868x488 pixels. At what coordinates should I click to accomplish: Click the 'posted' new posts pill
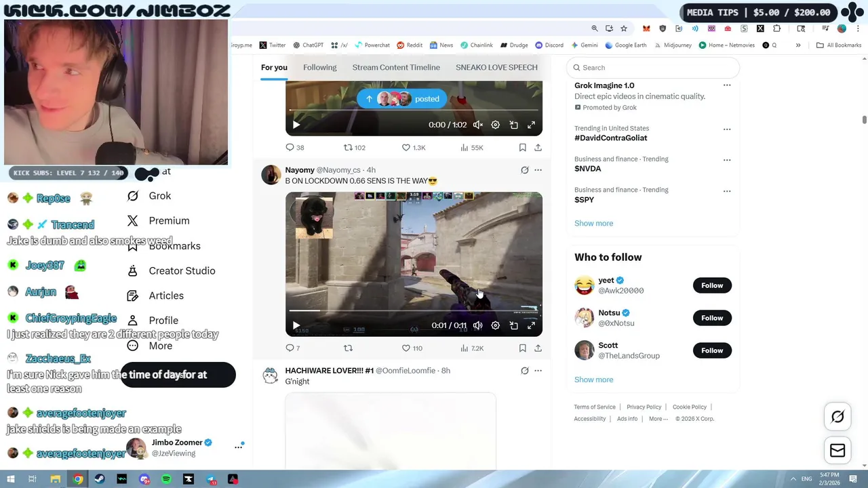[x=402, y=99]
